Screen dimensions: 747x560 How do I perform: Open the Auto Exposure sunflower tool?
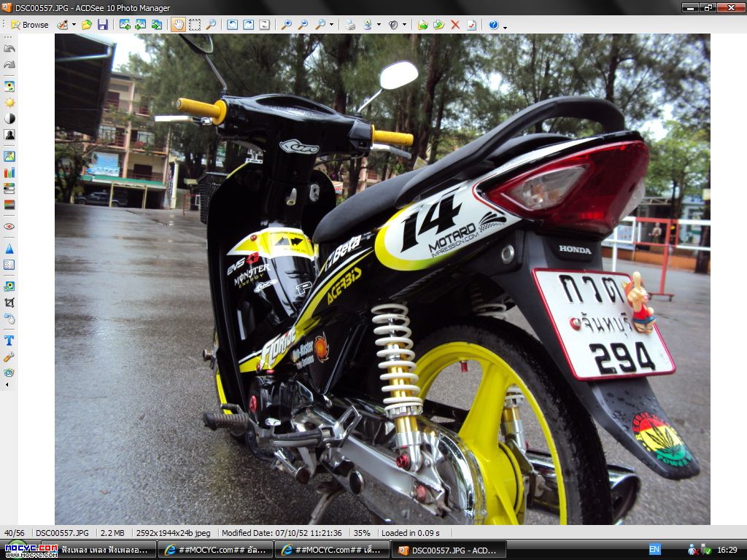[9, 86]
